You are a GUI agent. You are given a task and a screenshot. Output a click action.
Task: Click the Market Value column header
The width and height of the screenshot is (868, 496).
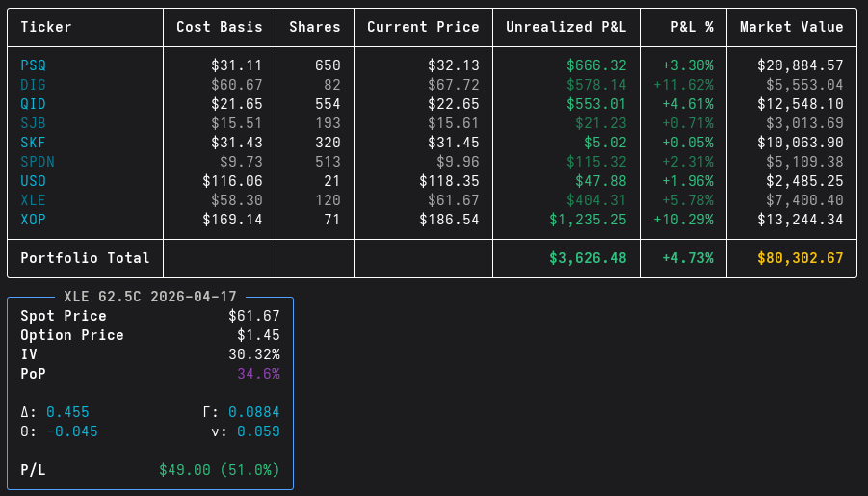coord(792,27)
